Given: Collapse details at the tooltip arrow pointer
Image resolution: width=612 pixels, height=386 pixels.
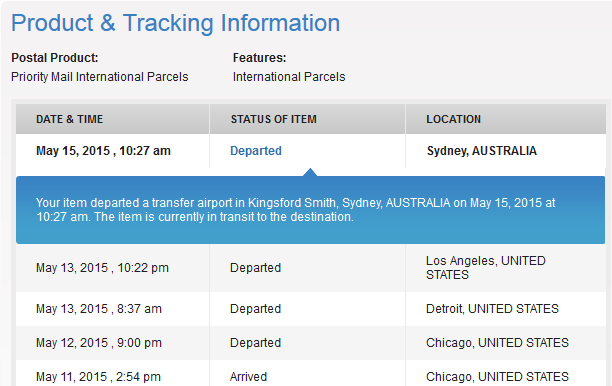Looking at the screenshot, I should coord(310,172).
